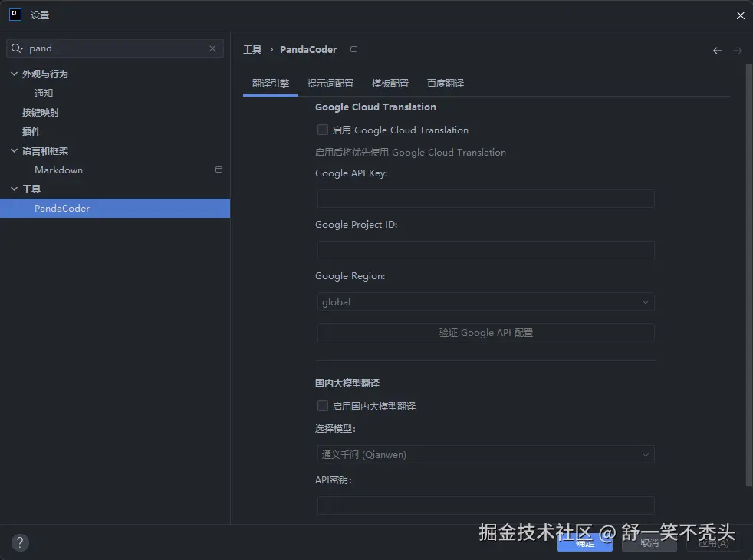Click the 外观与行为 category label
This screenshot has width=753, height=560.
tap(45, 74)
